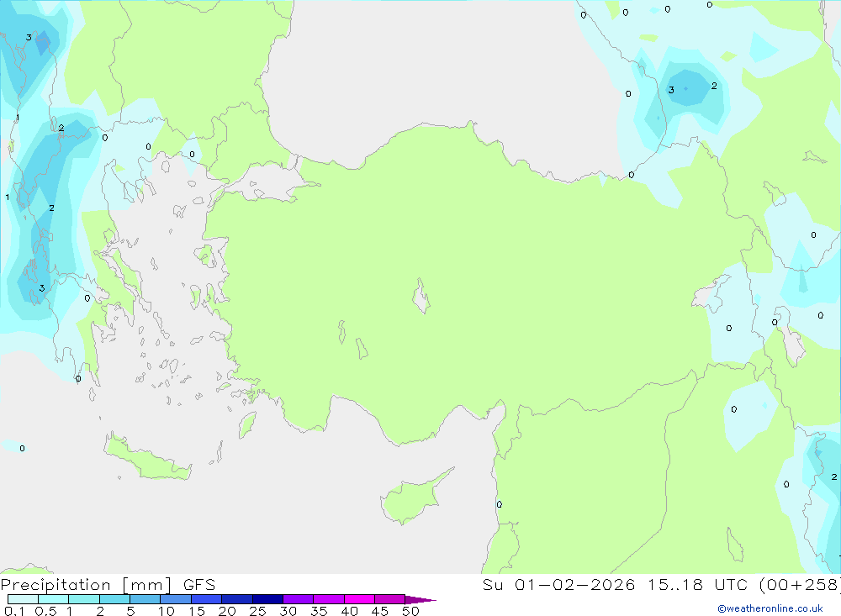The width and height of the screenshot is (841, 616).
Task: Click the legend label '0.5'
Action: coord(45,611)
